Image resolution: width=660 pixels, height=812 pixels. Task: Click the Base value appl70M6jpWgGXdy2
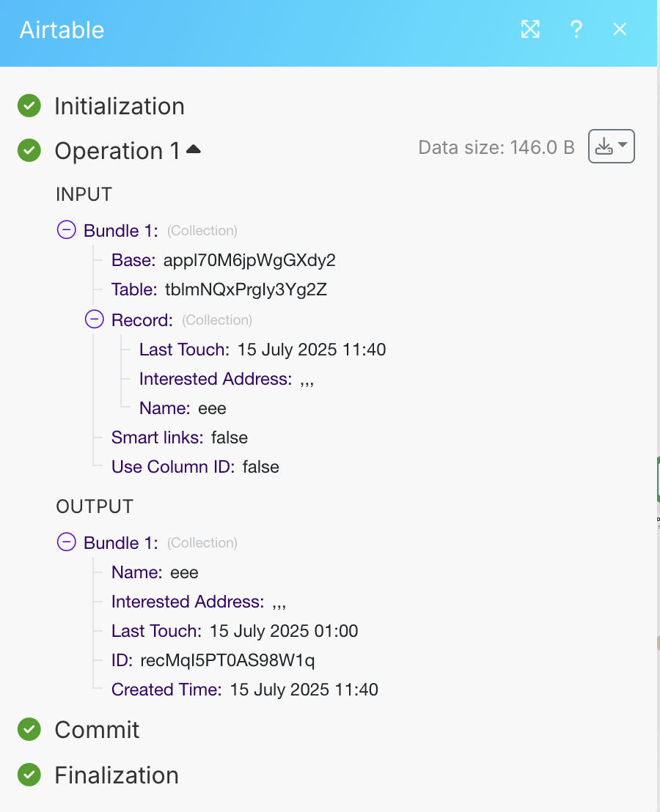tap(249, 260)
